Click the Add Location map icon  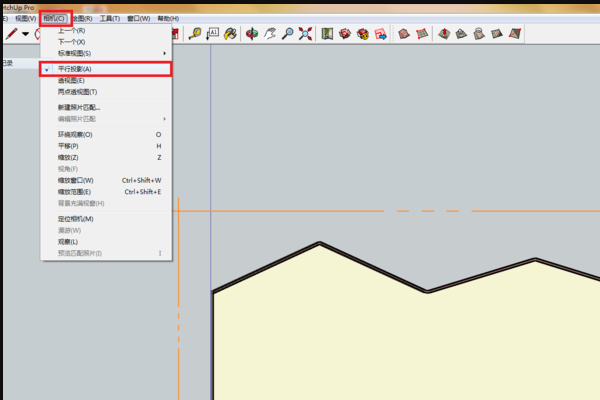(x=327, y=34)
